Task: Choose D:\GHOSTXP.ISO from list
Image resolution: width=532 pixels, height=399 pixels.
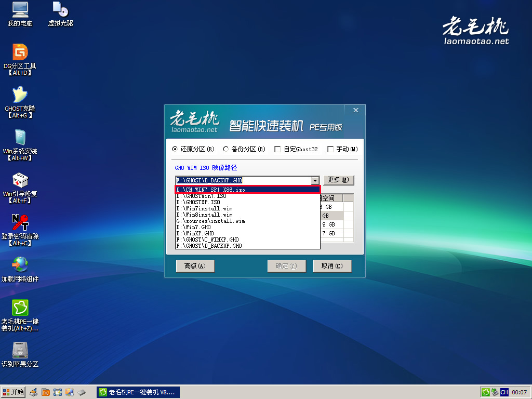Action: click(248, 202)
